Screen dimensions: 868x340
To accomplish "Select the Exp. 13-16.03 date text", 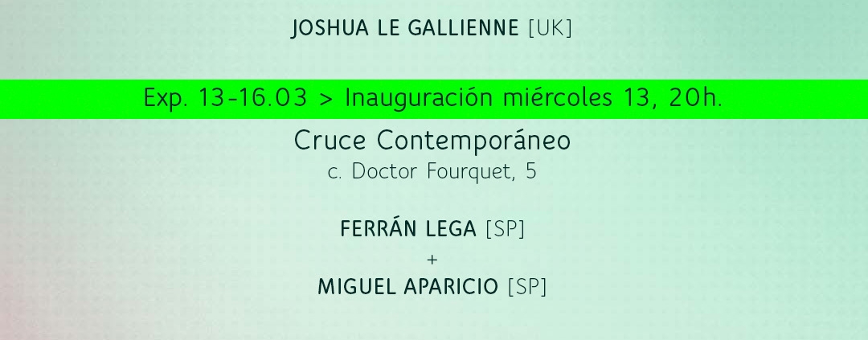I will click(225, 99).
